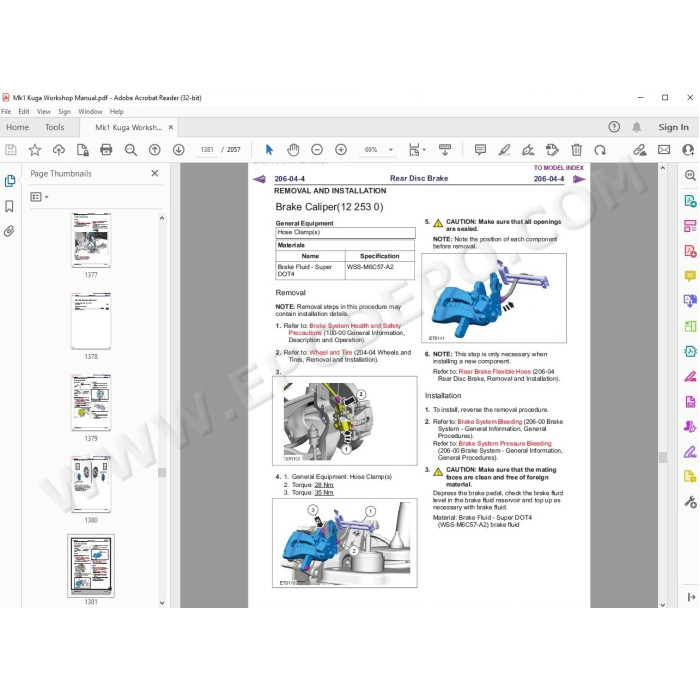Click the thumbnail panel scrollbar thumb
The height and width of the screenshot is (700, 700).
162,473
